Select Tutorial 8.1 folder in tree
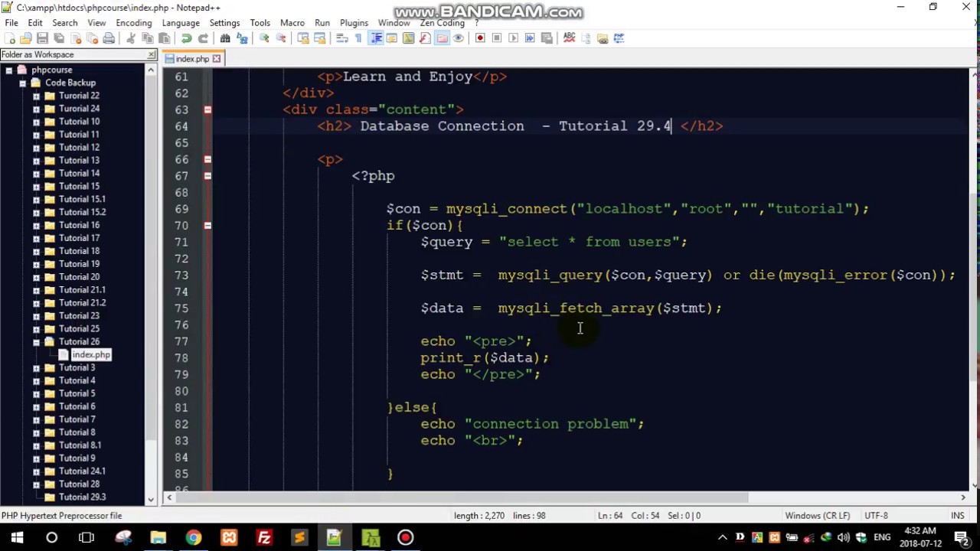Image resolution: width=980 pixels, height=551 pixels. tap(80, 445)
